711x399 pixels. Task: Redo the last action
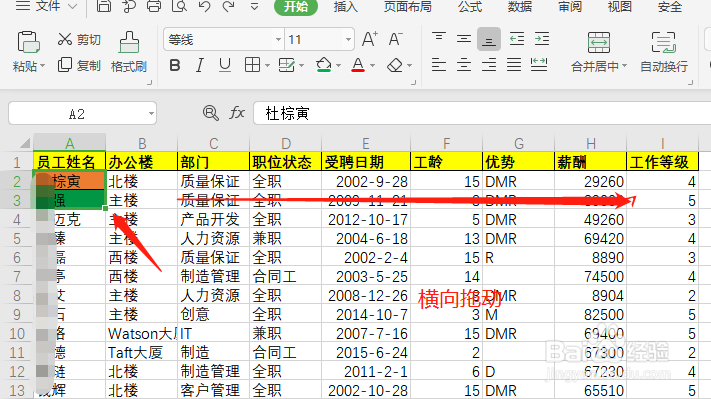229,6
